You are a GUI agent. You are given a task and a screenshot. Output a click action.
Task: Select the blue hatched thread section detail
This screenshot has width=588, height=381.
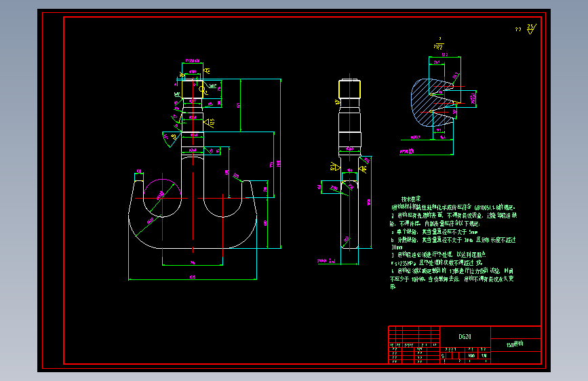432,102
